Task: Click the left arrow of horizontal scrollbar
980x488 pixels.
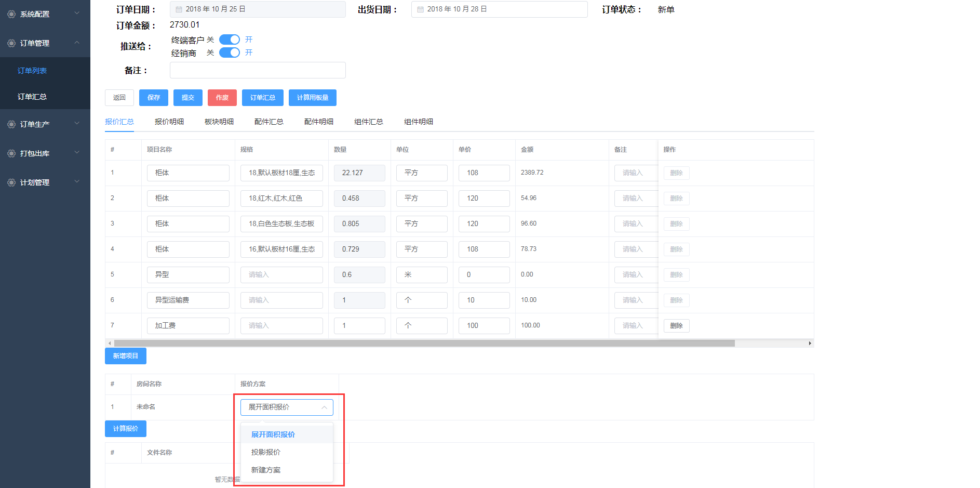Action: (x=109, y=344)
